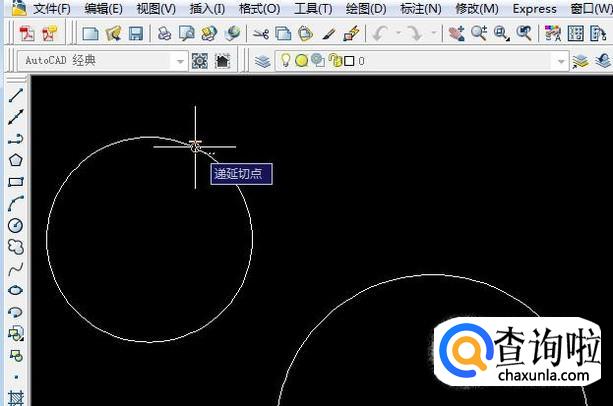
Task: Toggle layer on/off lightbulb icon
Action: [285, 61]
